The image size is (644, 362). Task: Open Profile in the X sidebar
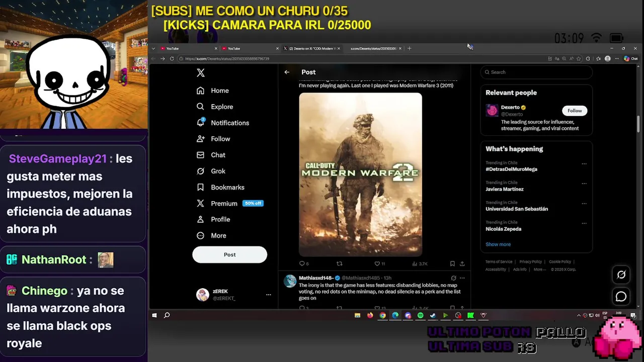[213, 219]
